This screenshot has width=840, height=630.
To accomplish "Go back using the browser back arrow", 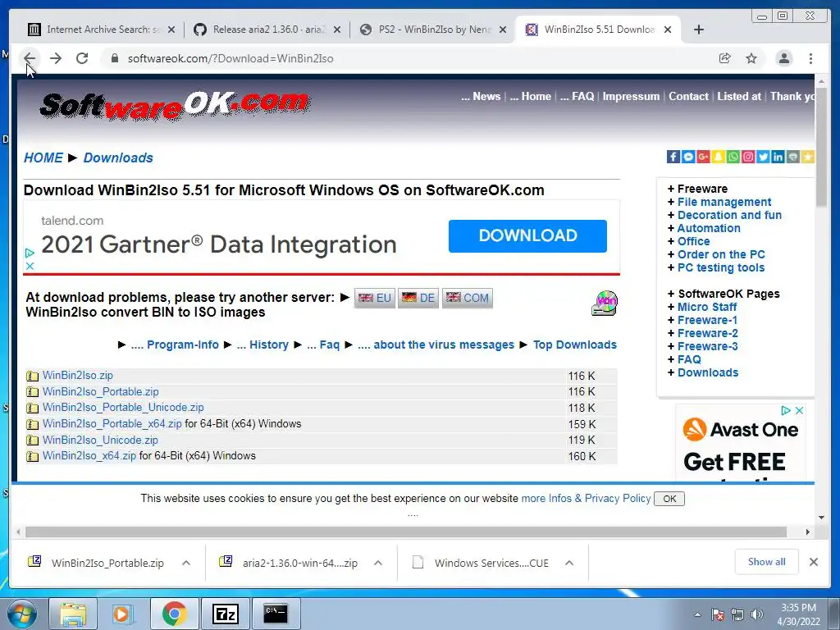I will (x=30, y=58).
